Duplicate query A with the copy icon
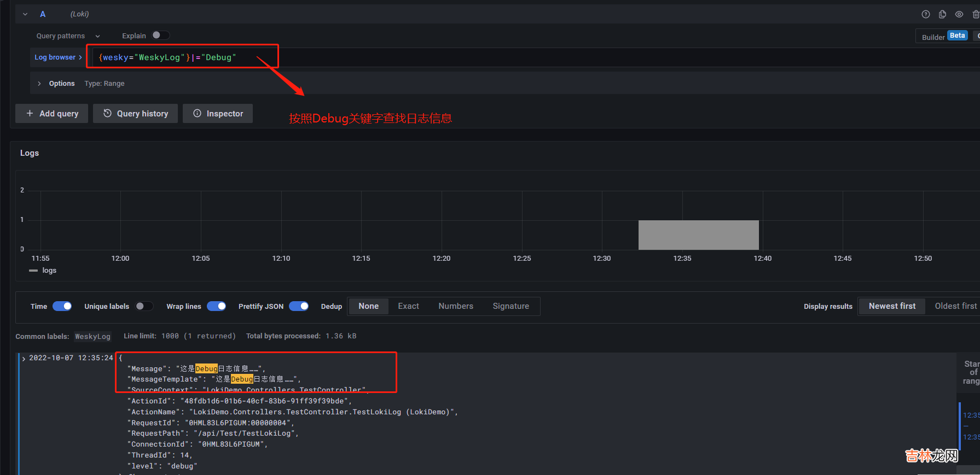 click(942, 14)
